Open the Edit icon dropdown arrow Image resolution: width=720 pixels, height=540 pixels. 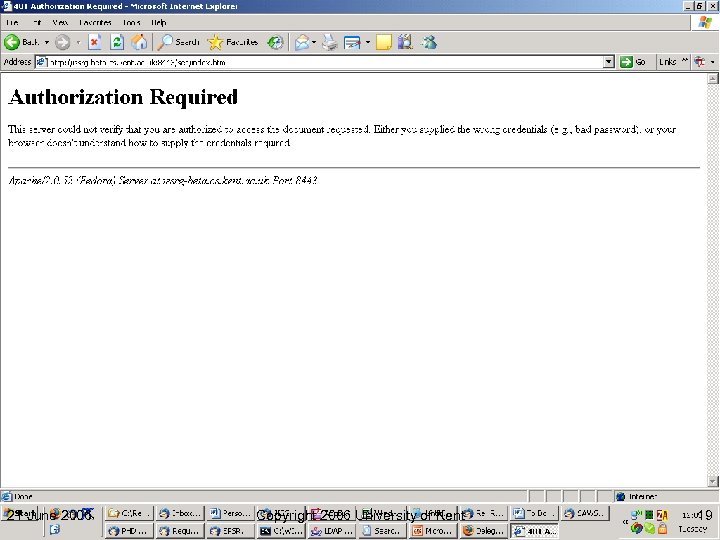368,42
